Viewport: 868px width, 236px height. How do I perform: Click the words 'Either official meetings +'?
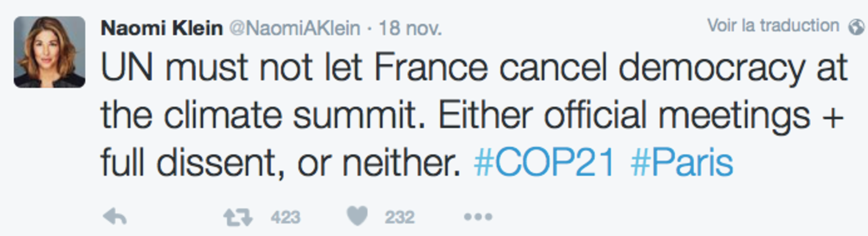pos(641,115)
